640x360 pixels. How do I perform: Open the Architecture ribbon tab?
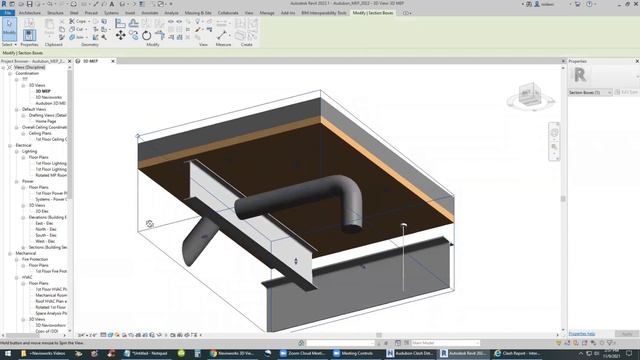30,13
